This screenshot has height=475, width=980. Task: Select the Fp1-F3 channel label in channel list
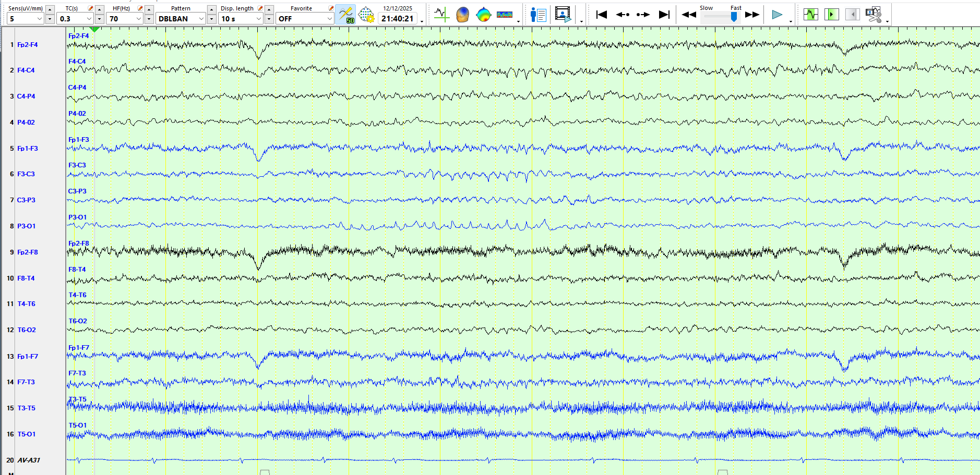point(28,149)
